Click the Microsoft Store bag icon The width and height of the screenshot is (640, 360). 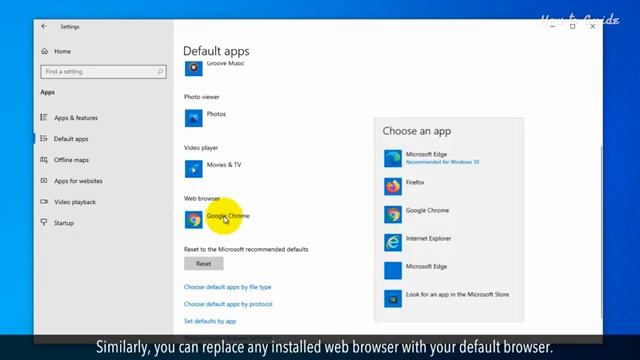click(x=393, y=299)
